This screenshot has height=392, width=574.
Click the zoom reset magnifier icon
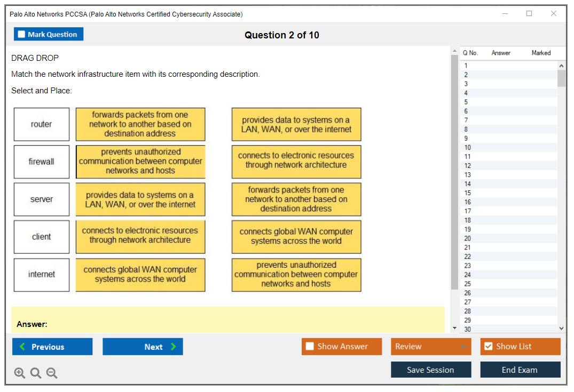click(36, 373)
